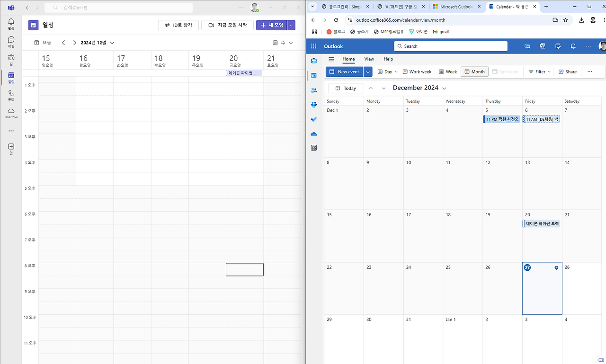This screenshot has width=606, height=364.
Task: Click the Join with ID (ID로 참가) button
Action: pos(178,25)
